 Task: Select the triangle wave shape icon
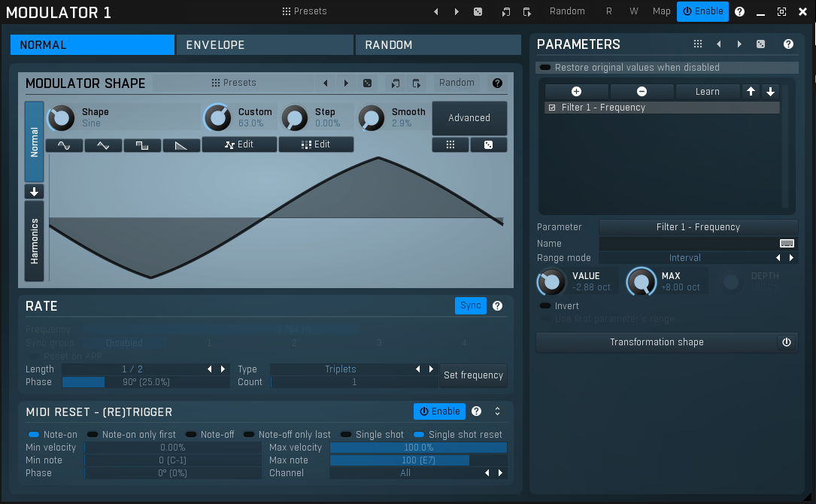point(103,145)
